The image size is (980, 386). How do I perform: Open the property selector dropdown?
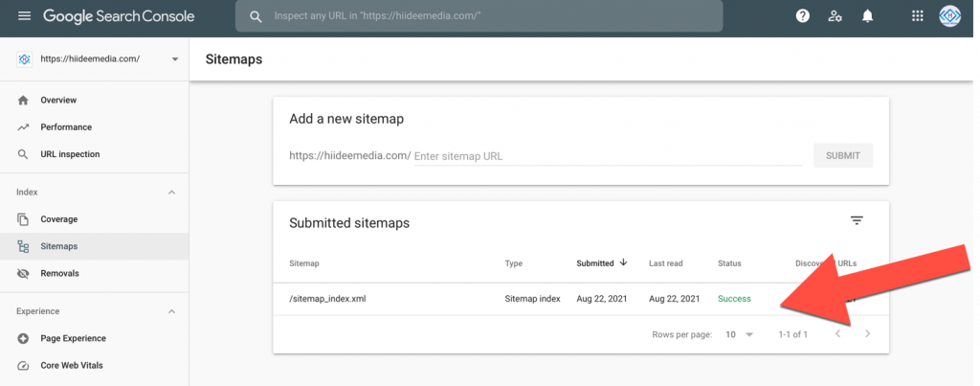(x=175, y=58)
